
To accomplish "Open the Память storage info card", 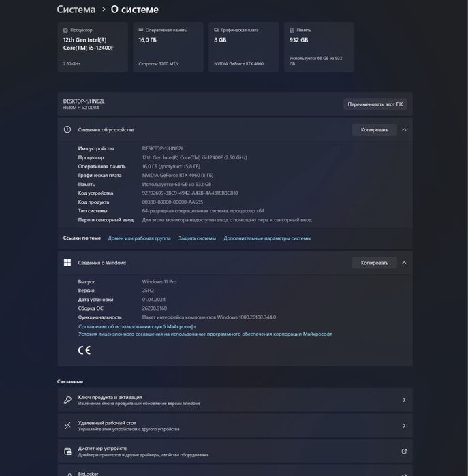I will click(x=319, y=47).
